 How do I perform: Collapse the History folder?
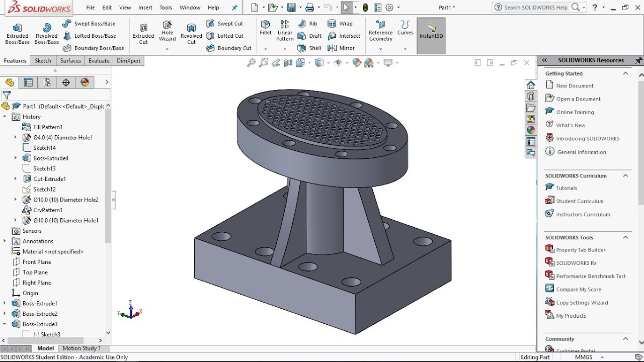5,117
